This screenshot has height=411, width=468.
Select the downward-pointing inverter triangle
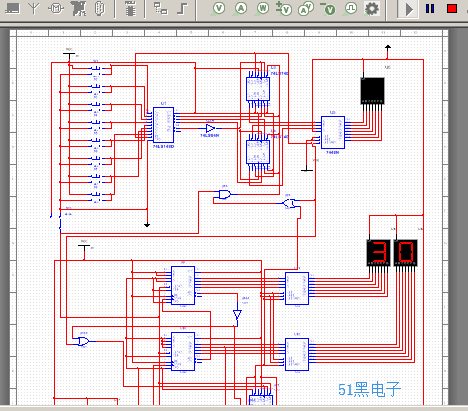click(237, 314)
